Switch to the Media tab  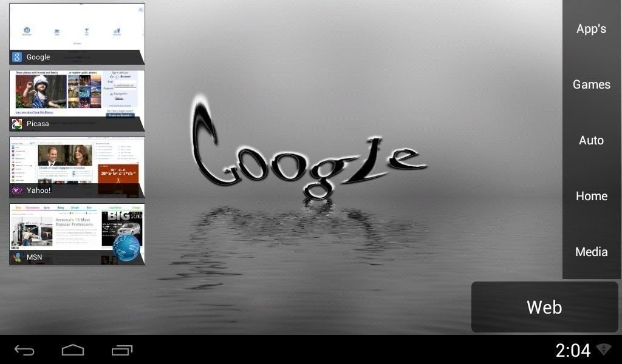(591, 252)
